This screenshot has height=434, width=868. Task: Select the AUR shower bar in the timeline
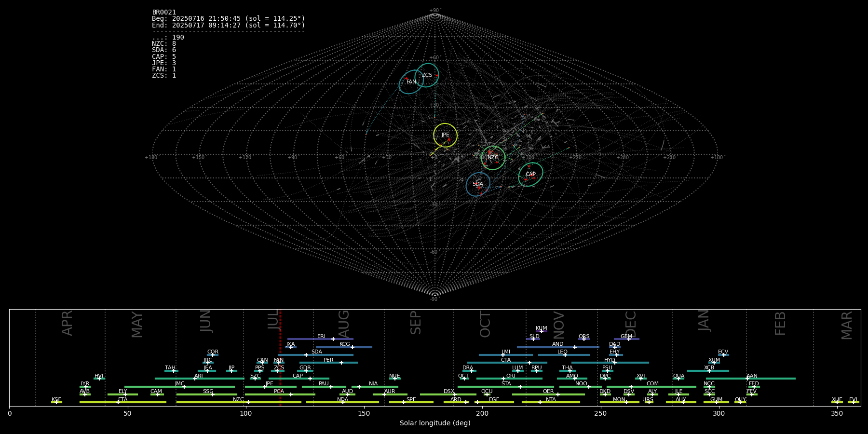(390, 394)
